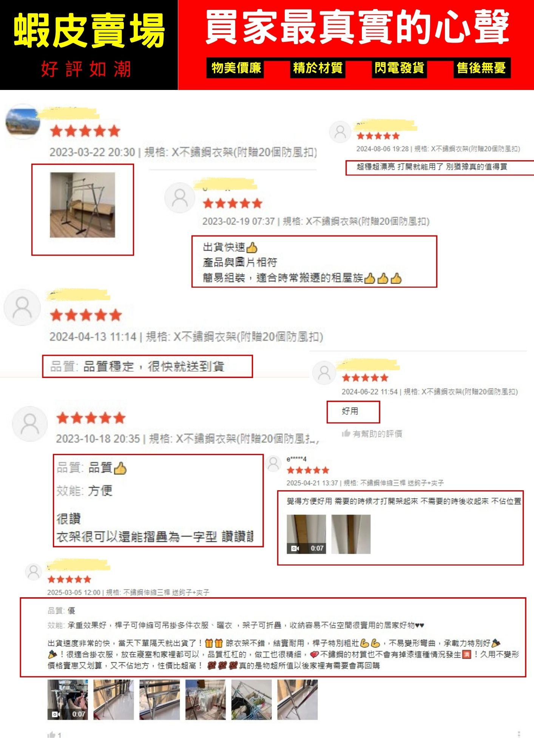
Task: Play the 0:07 video in e*****4's review
Action: [x=306, y=534]
